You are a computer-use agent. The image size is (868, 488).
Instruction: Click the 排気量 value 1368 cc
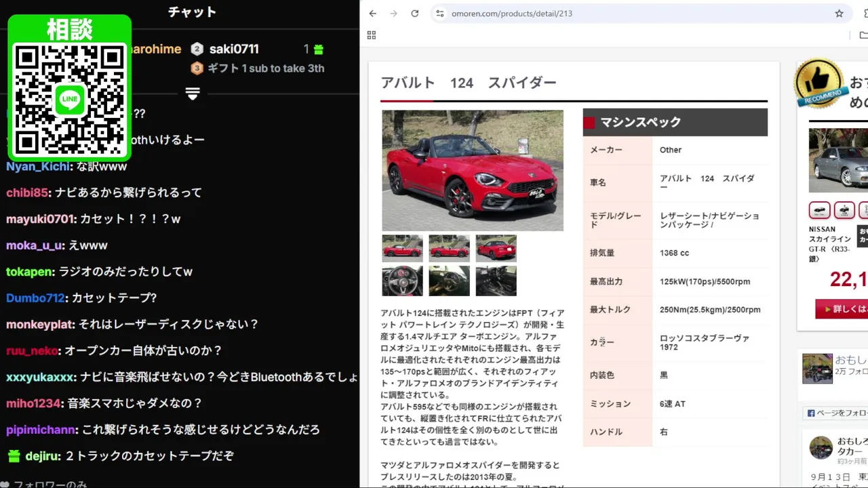point(674,253)
